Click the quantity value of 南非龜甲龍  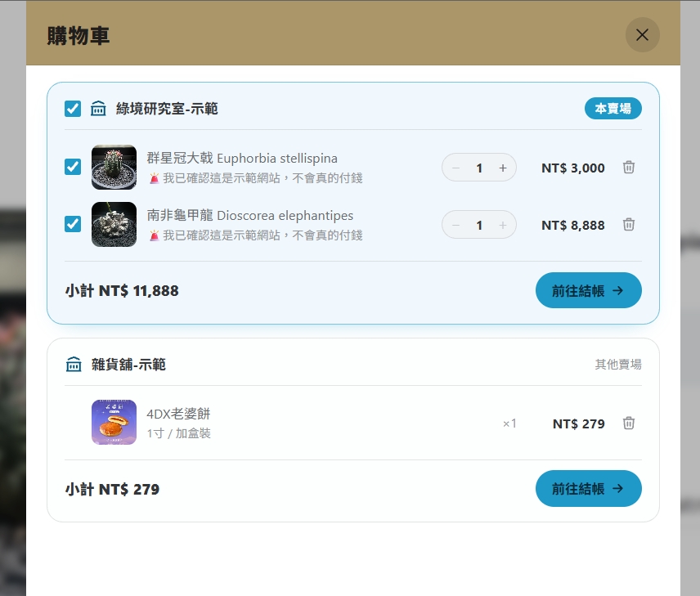[479, 225]
